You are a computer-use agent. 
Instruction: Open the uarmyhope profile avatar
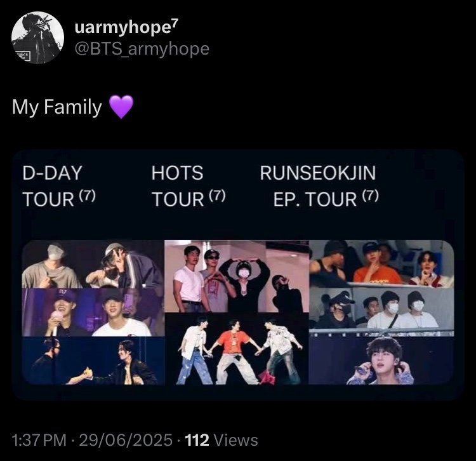(37, 37)
